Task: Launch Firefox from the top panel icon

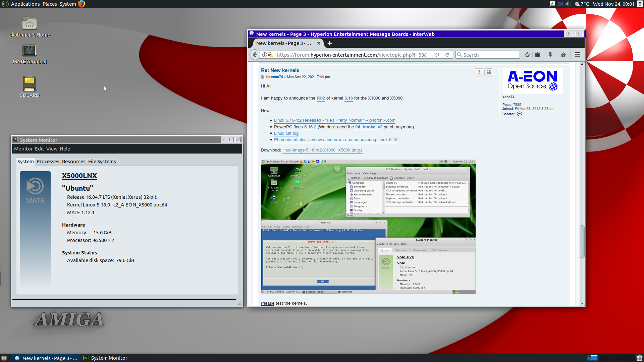Action: point(82,4)
